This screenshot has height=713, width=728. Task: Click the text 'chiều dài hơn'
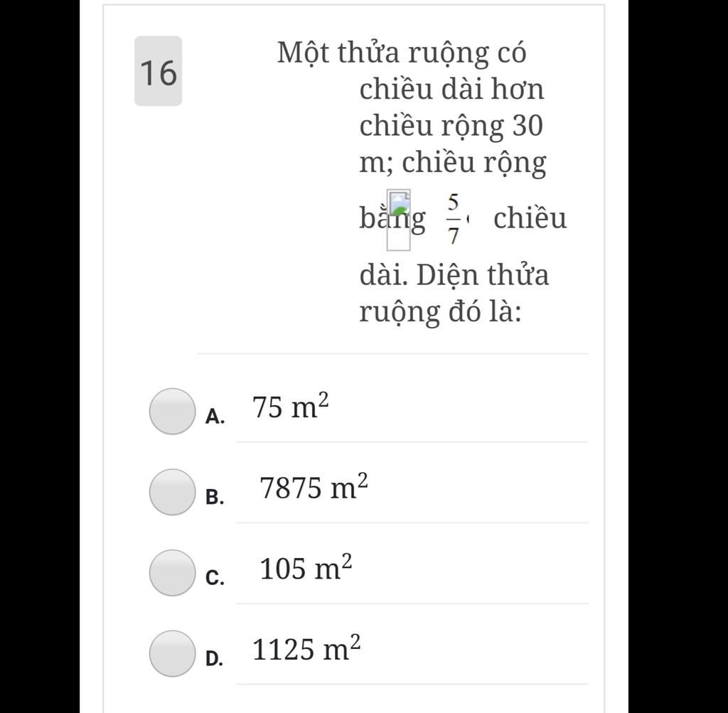451,89
